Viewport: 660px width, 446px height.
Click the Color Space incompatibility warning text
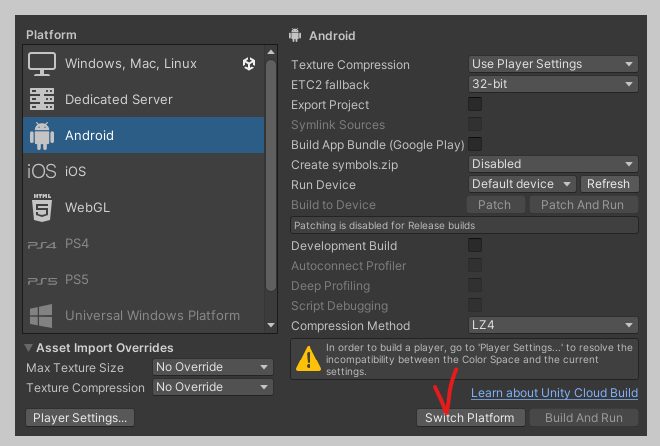coord(479,360)
